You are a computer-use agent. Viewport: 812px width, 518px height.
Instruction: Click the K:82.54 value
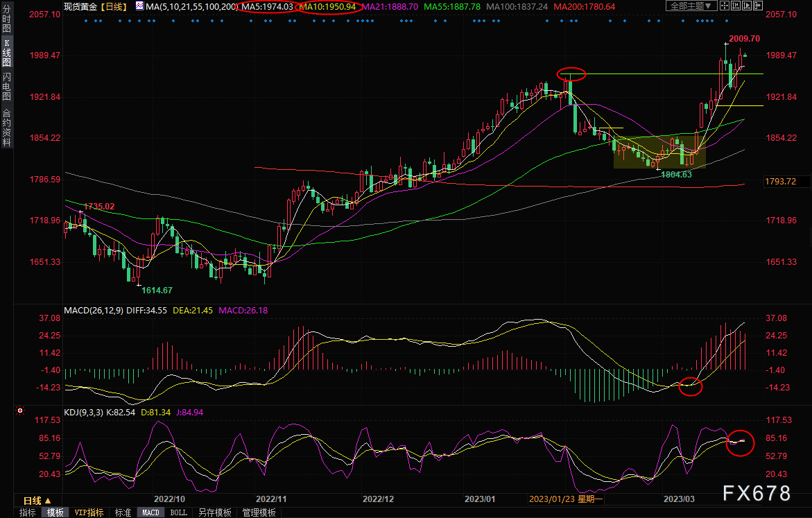click(121, 413)
